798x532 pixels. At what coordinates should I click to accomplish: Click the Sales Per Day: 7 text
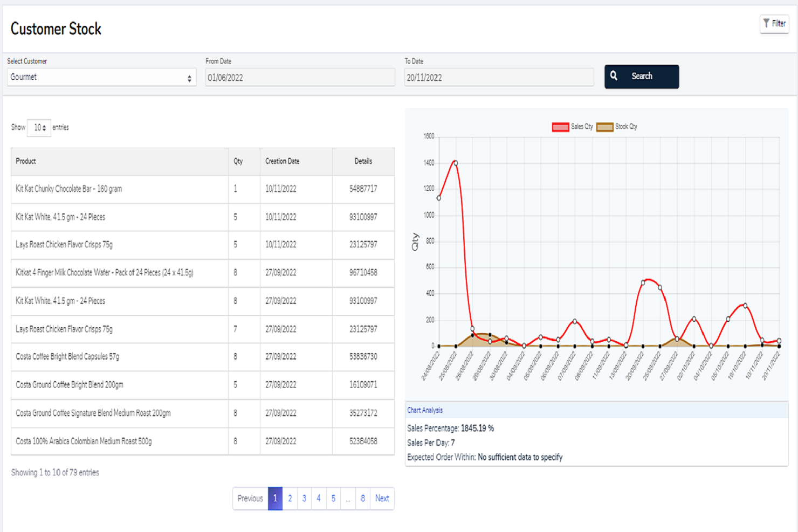(431, 443)
